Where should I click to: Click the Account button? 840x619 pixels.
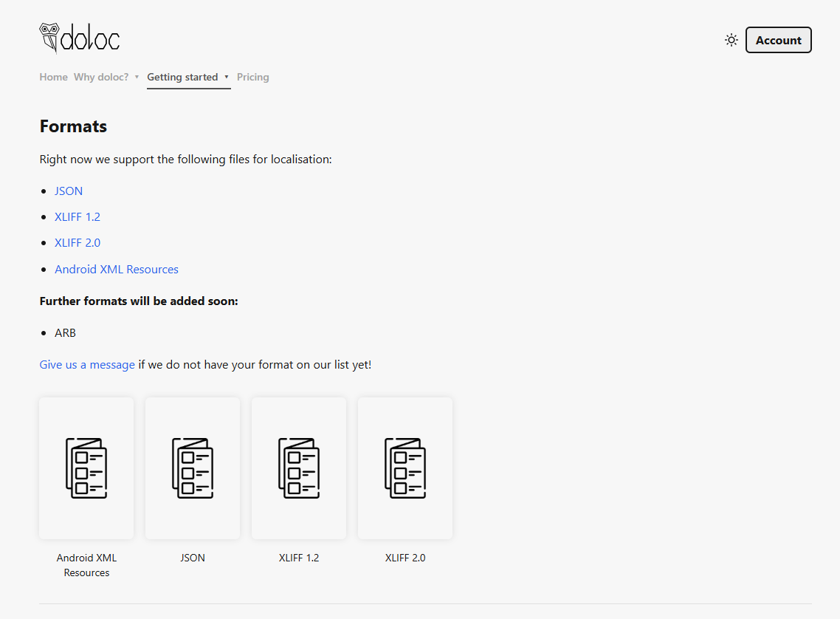point(778,40)
